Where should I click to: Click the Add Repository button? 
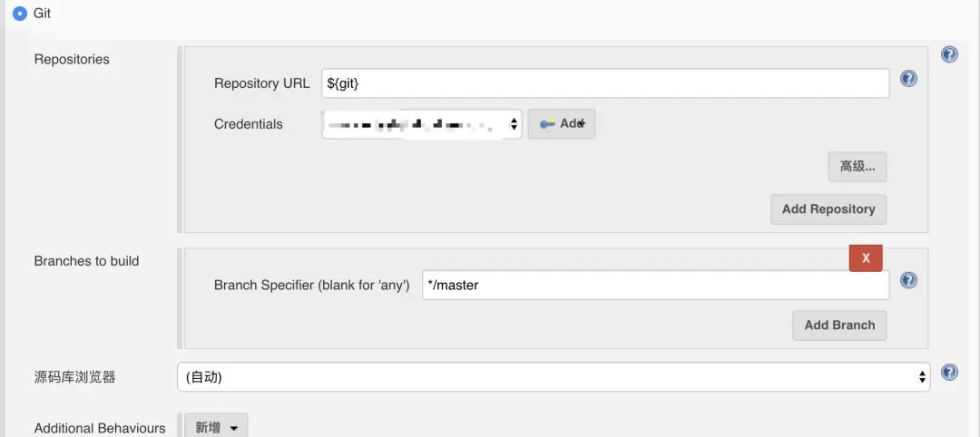point(828,209)
